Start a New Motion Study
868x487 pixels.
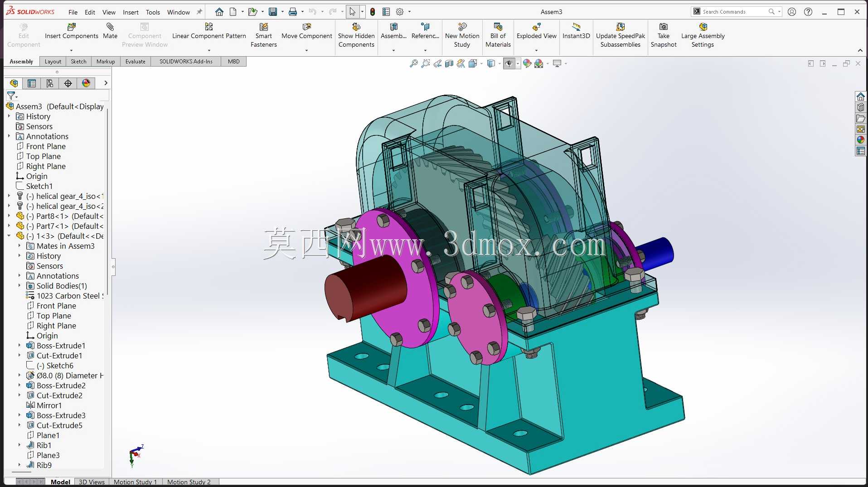(462, 35)
